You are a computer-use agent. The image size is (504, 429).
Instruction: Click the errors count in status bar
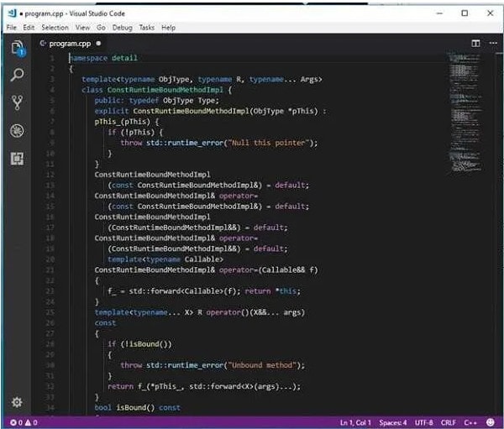tap(16, 422)
